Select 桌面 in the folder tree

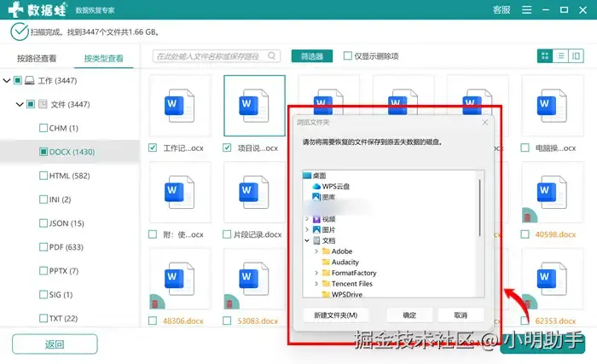(x=320, y=176)
